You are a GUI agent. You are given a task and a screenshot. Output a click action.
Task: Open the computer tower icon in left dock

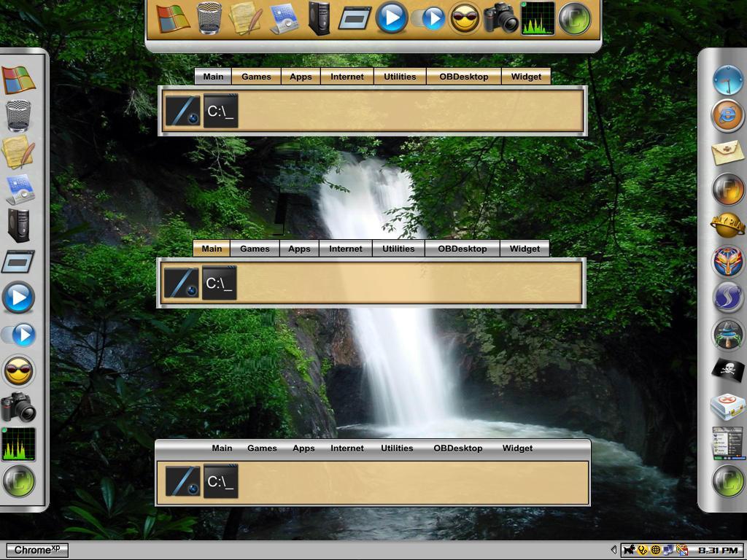click(x=18, y=225)
